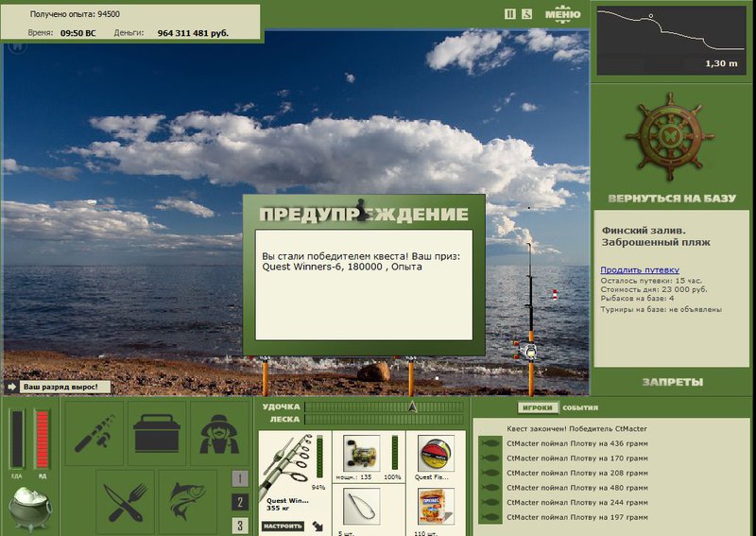
Task: Click the Стоимость дня: 23 000 руб. text
Action: coord(654,289)
